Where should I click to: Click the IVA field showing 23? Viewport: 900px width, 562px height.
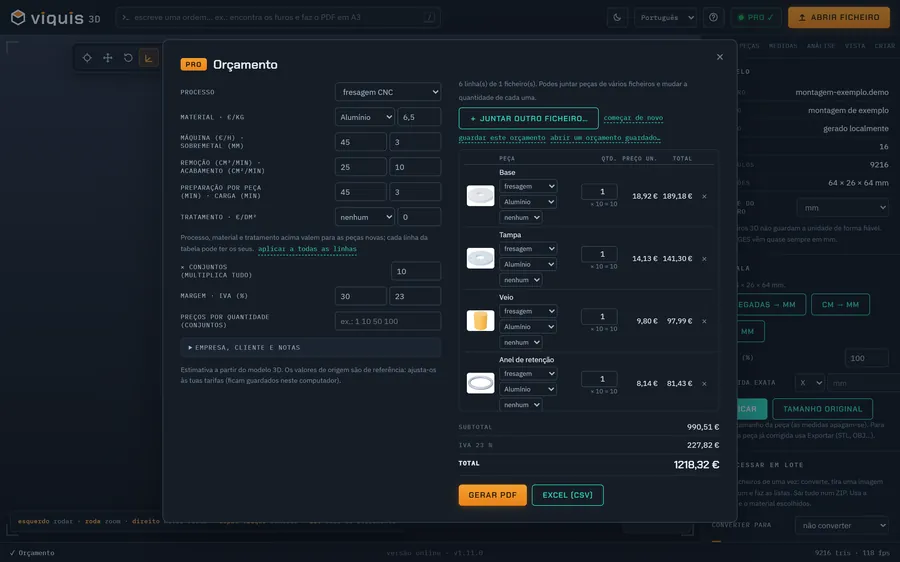416,296
